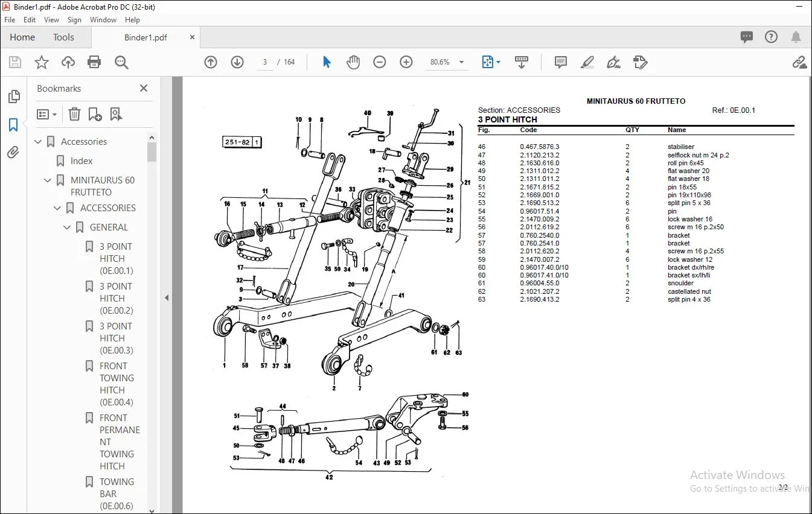Select the Binder1.pdf document tab

[145, 37]
